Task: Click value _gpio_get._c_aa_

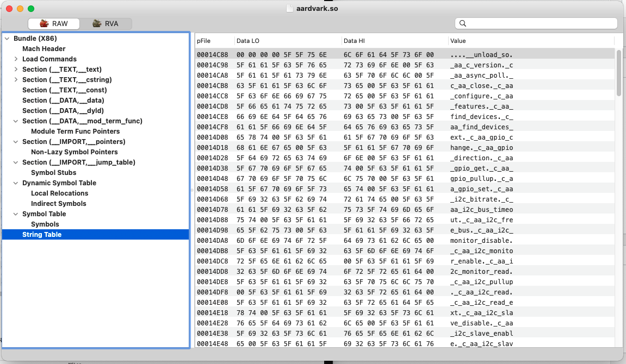Action: [x=481, y=168]
